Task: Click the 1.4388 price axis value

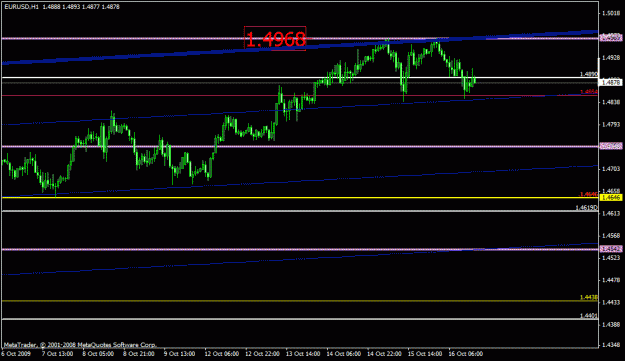Action: 611,325
